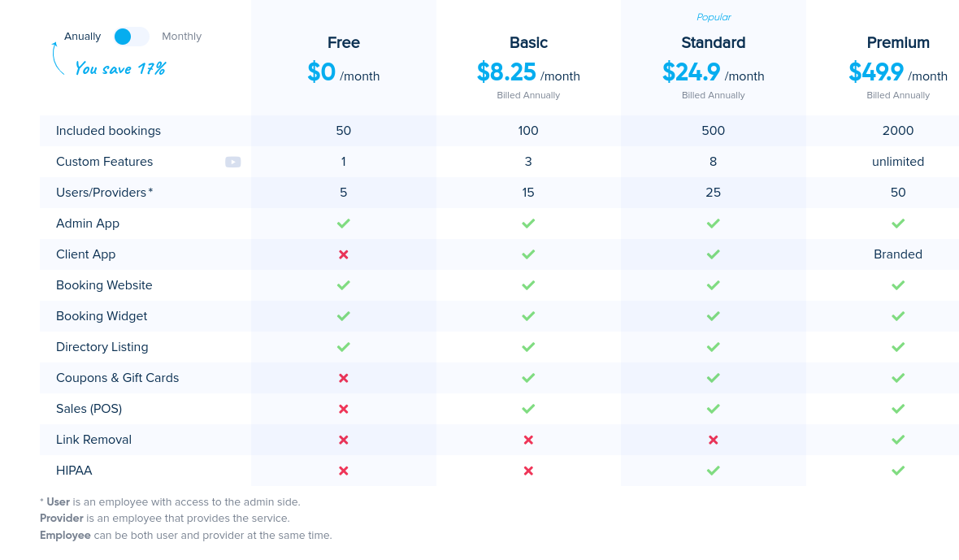Click the Branded text in Premium column
The height and width of the screenshot is (560, 959).
(x=898, y=254)
